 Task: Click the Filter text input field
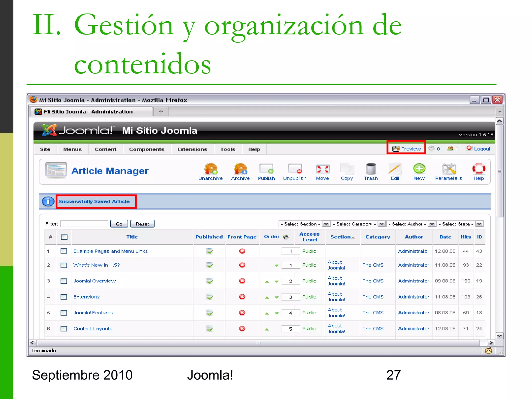tap(84, 224)
